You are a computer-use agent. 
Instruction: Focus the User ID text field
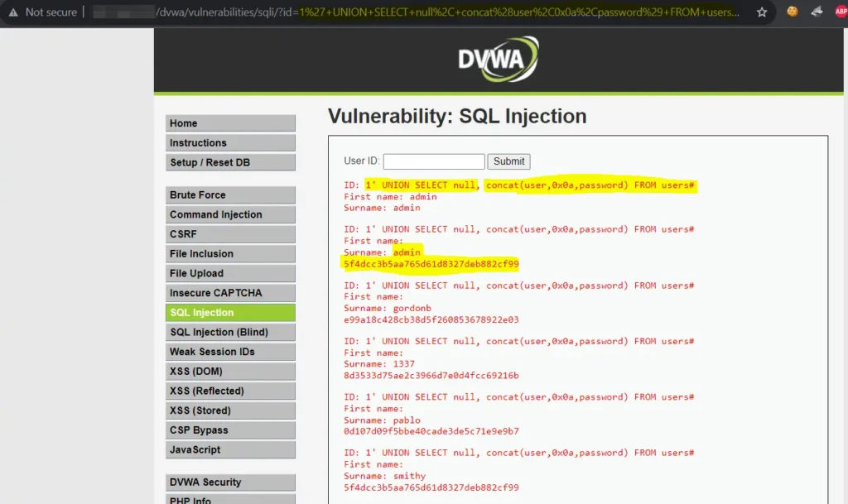coord(434,161)
